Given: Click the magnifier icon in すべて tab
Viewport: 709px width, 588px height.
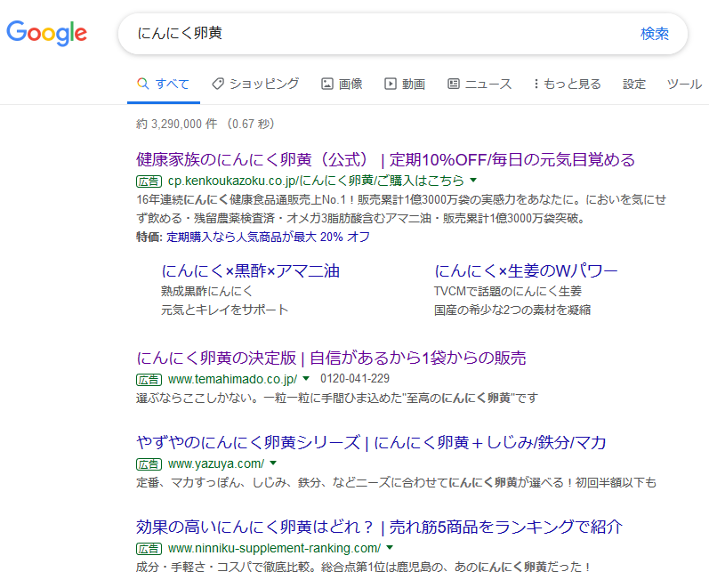Looking at the screenshot, I should [x=143, y=84].
